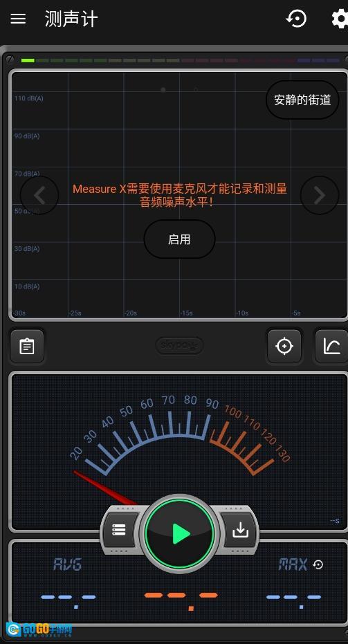348x644 pixels.
Task: Open the curve chart icon
Action: tap(331, 347)
